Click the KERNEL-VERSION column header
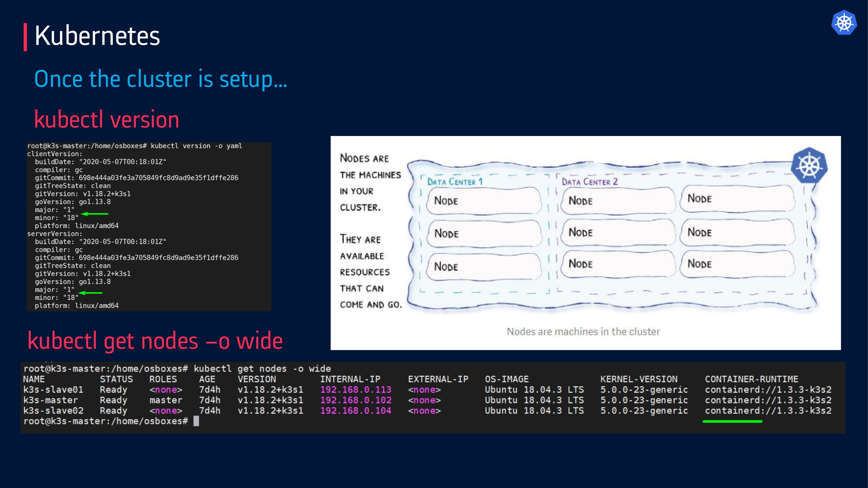This screenshot has width=868, height=488. (639, 379)
